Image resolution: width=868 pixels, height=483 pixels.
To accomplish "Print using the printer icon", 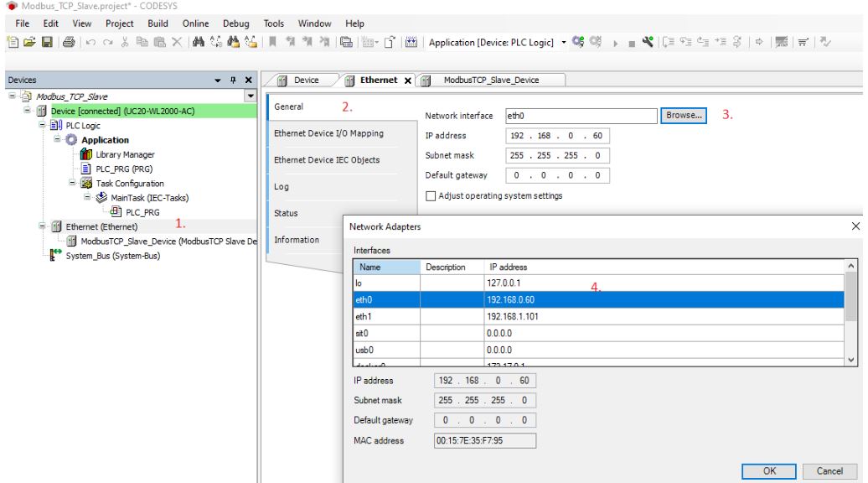I will click(69, 42).
